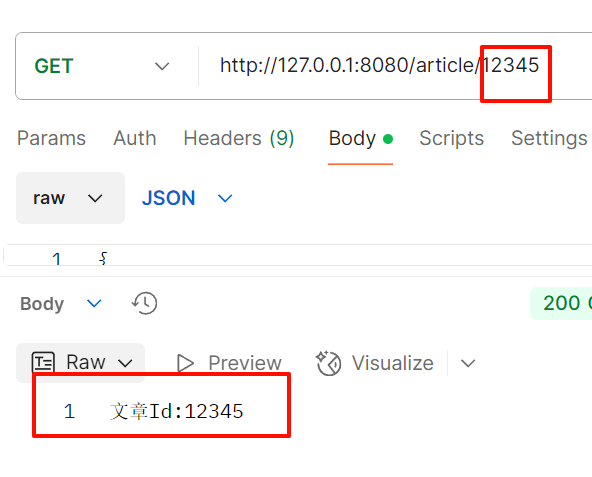
Task: Open the GET method dropdown
Action: tap(102, 66)
